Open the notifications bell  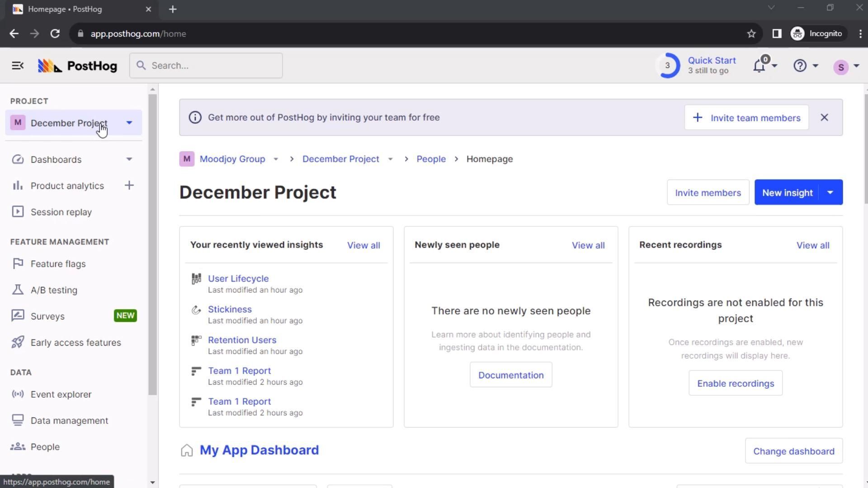[759, 66]
